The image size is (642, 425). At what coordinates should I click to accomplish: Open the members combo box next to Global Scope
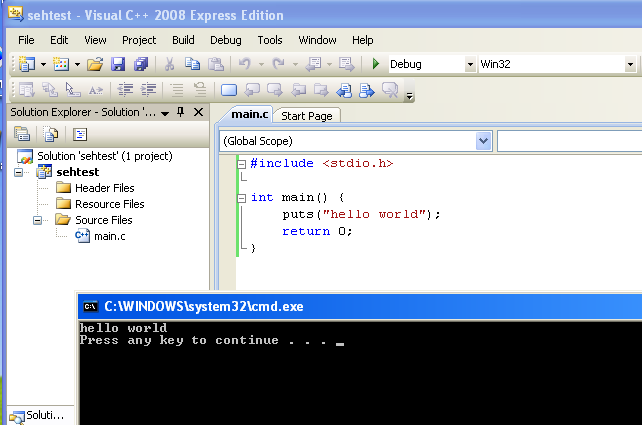pyautogui.click(x=570, y=141)
